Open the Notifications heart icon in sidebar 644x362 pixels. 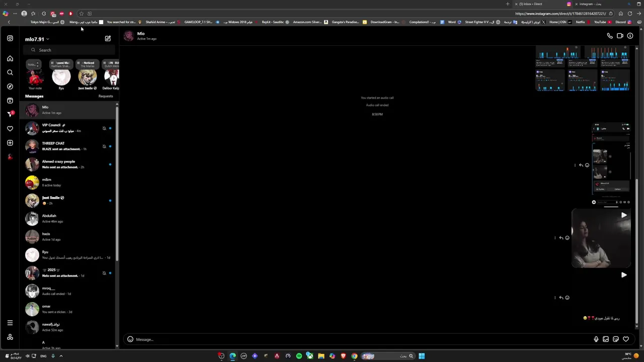(10, 129)
